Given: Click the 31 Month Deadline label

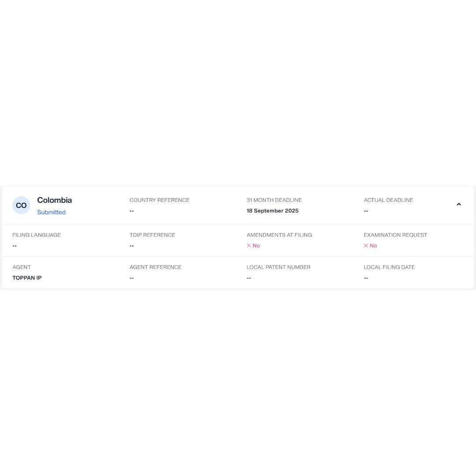Looking at the screenshot, I should [x=274, y=200].
